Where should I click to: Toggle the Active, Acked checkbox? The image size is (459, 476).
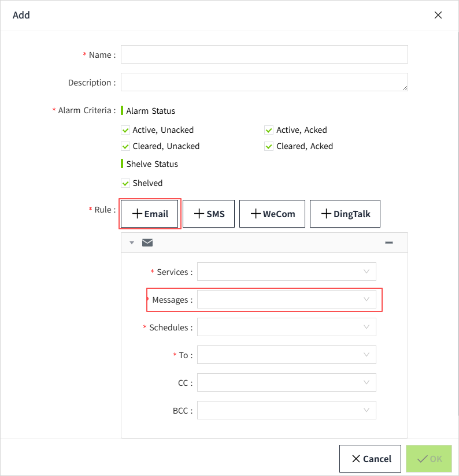click(x=269, y=130)
